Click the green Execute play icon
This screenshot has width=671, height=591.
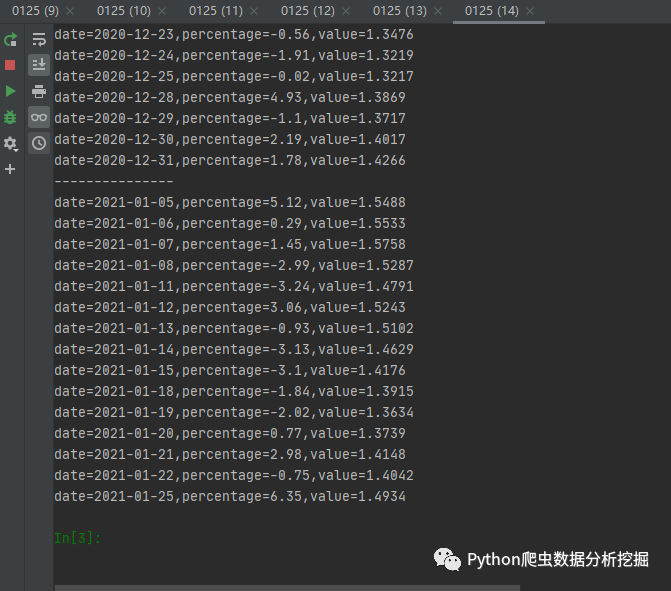(10, 91)
